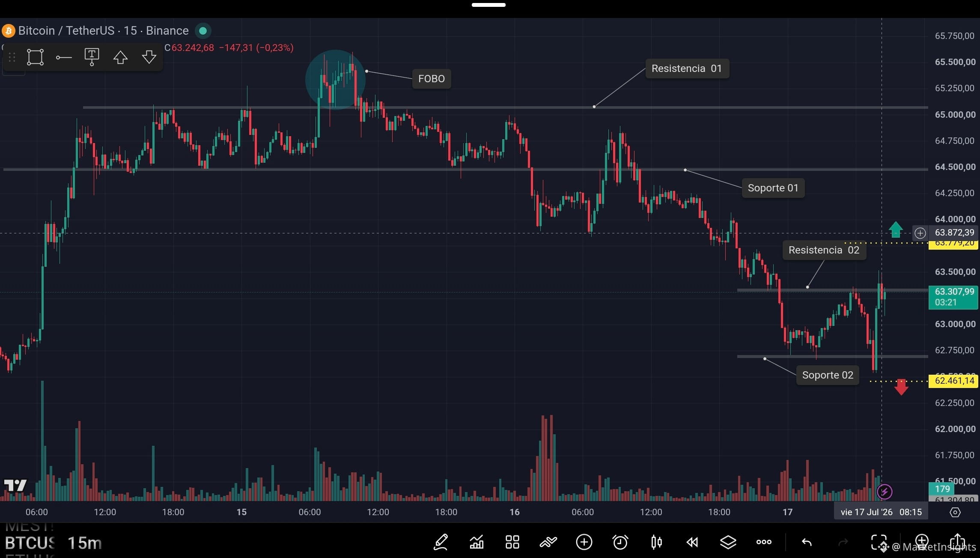980x558 pixels.
Task: Click the lightning flash icon near volume
Action: click(885, 492)
